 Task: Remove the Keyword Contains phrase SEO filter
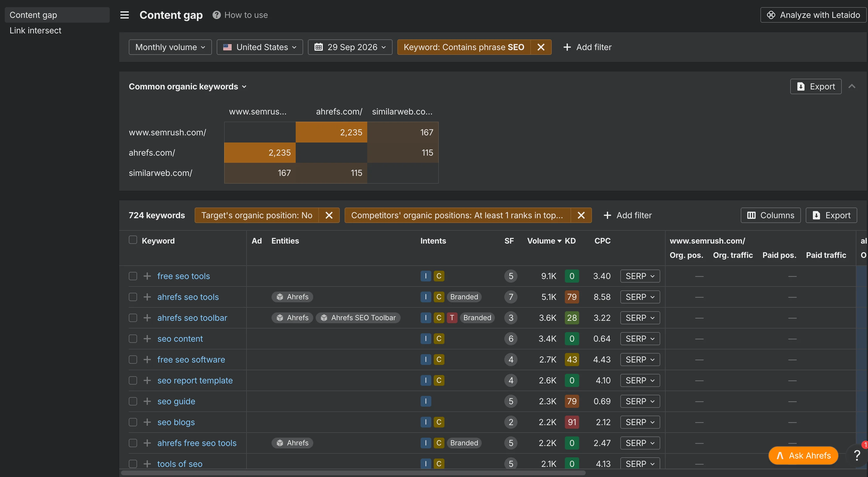540,47
